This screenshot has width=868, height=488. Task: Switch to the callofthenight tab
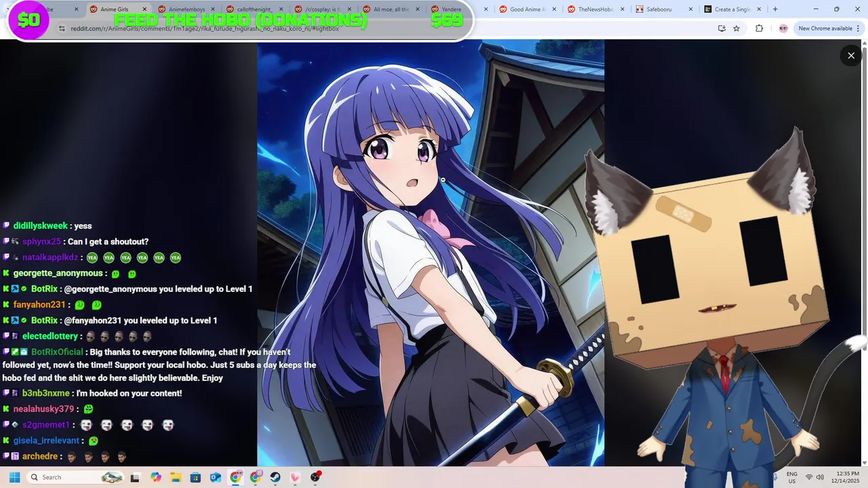pyautogui.click(x=254, y=9)
